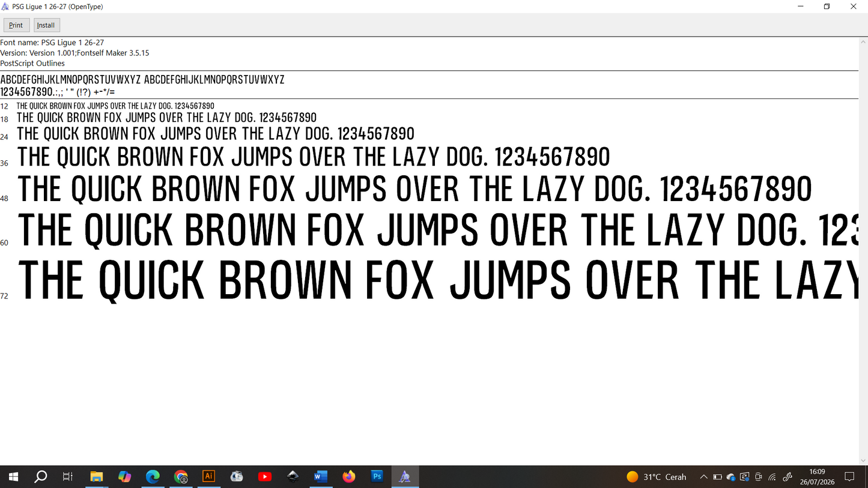The width and height of the screenshot is (868, 488).
Task: Open Photoshop from the taskbar
Action: (377, 477)
